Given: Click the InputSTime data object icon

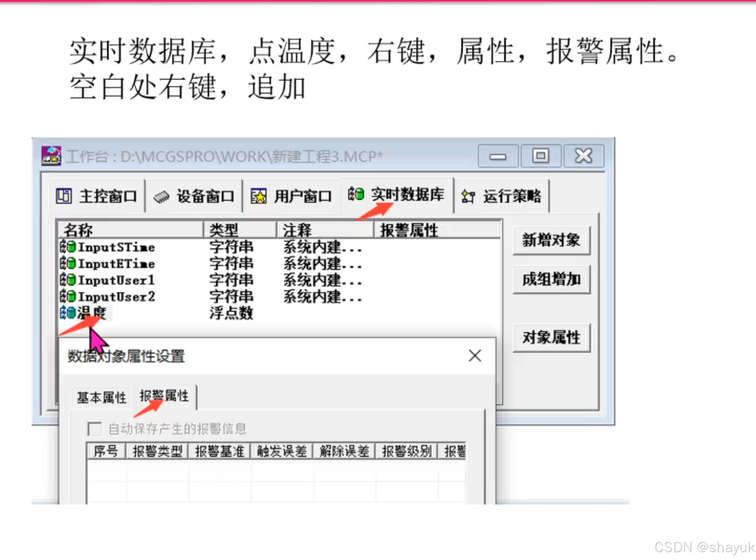Looking at the screenshot, I should (68, 247).
